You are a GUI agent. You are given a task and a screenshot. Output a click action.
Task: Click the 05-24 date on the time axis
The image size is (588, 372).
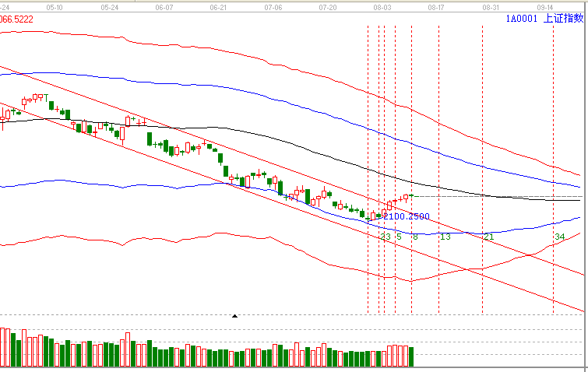[x=110, y=5]
